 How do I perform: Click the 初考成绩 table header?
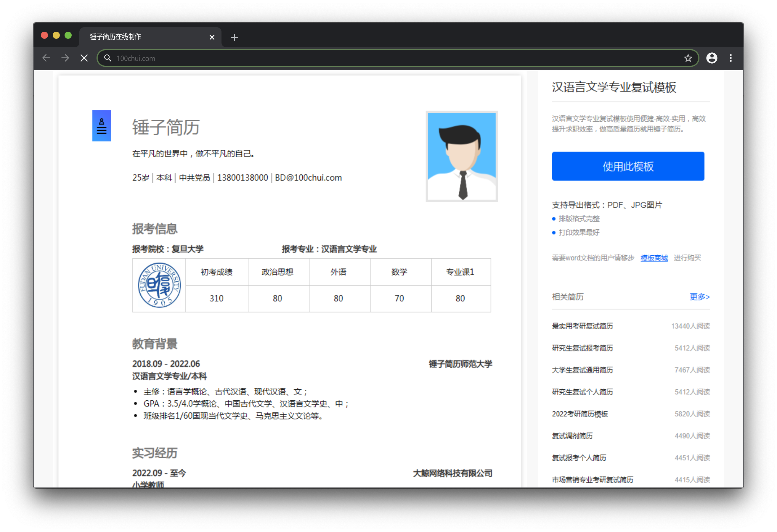pos(216,272)
